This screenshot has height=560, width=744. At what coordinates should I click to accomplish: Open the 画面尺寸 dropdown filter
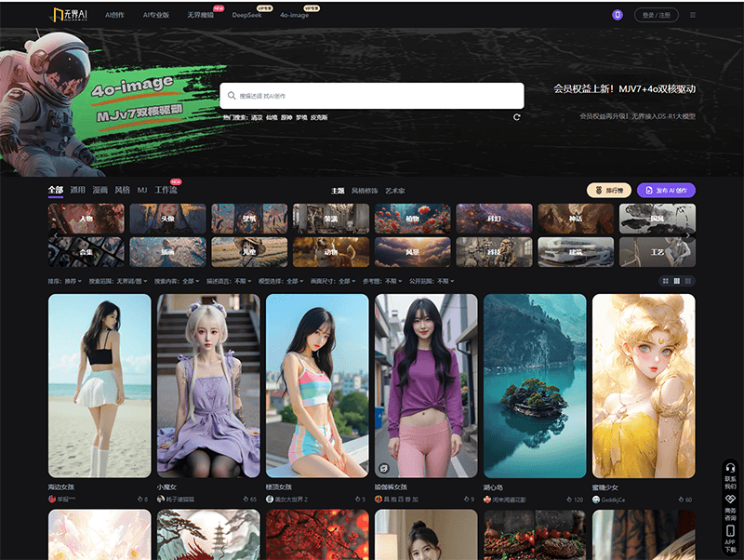pos(332,280)
